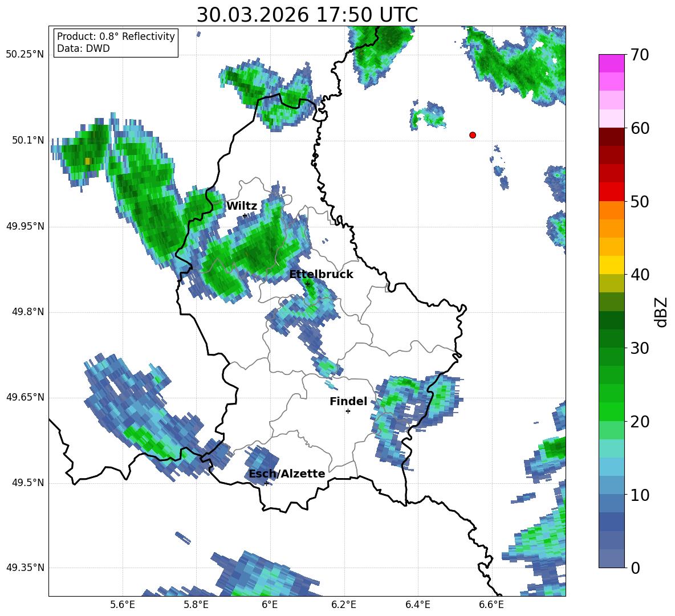Click the 0 value on the colorbar
This screenshot has height=616, width=675.
point(635,568)
